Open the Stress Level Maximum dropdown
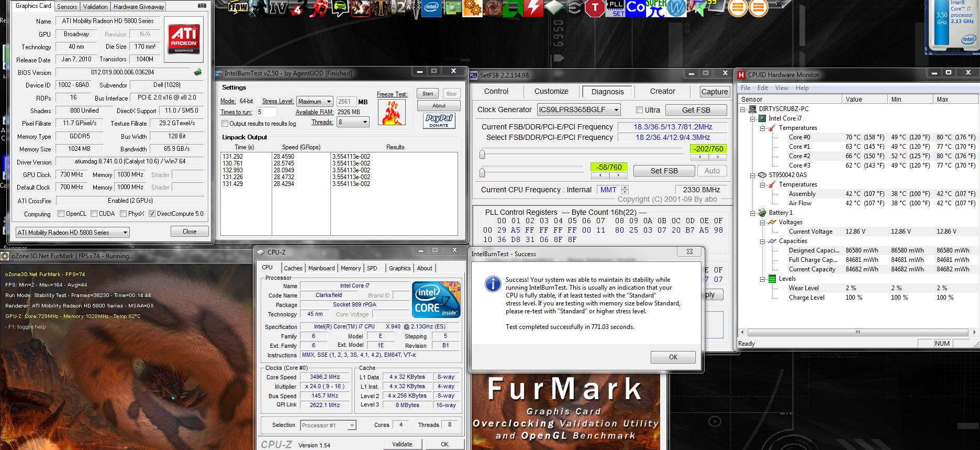Image resolution: width=980 pixels, height=450 pixels. coord(315,102)
